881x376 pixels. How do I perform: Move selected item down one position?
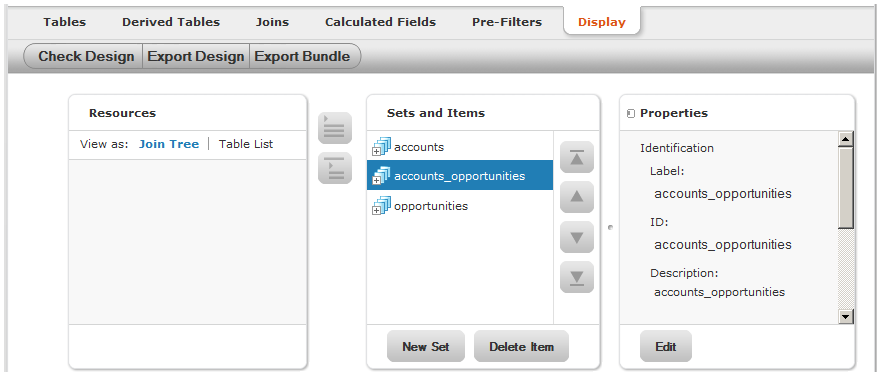pos(576,237)
